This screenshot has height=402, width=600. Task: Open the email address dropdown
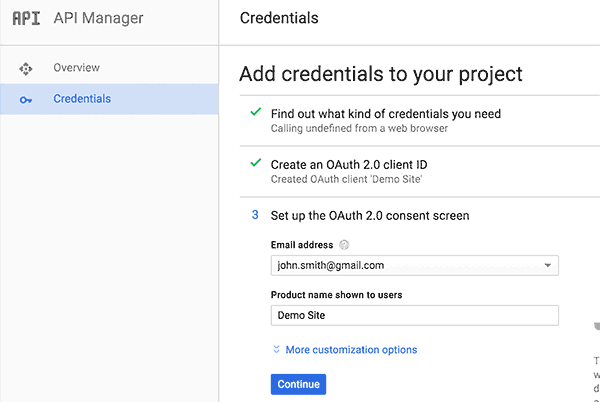click(x=414, y=266)
